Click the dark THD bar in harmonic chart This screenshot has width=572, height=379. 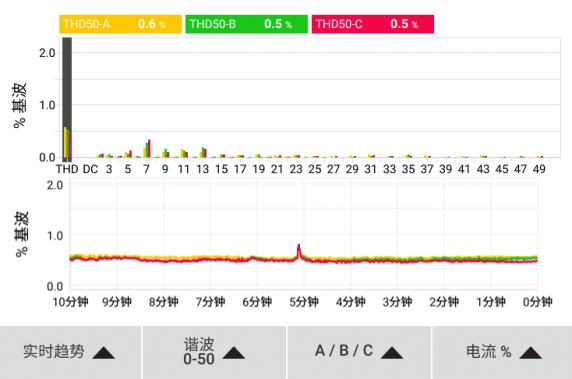(x=67, y=99)
